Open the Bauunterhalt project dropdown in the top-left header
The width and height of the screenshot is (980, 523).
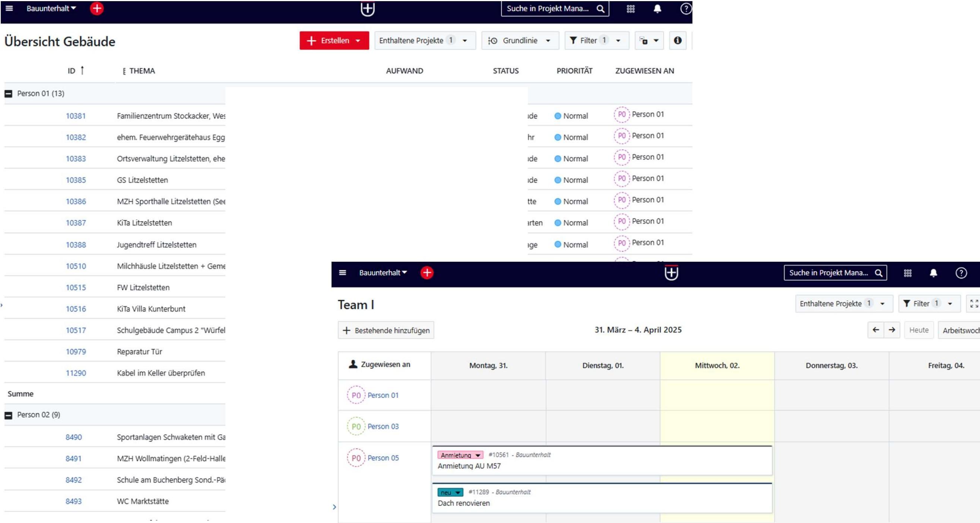point(51,8)
